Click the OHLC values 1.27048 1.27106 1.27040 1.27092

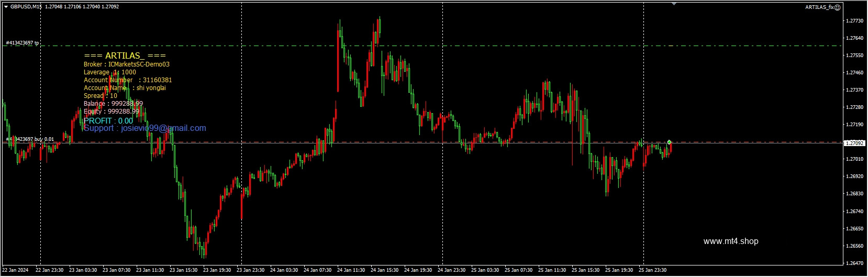82,7
